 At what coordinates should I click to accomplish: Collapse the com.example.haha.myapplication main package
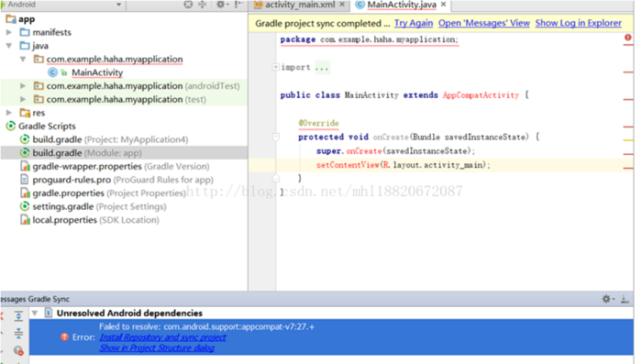23,59
